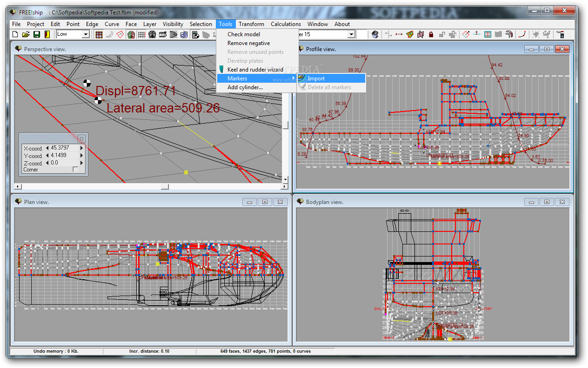Click the perspective view horizontal scrollbar thumb
Image resolution: width=588 pixels, height=368 pixels.
[165, 187]
